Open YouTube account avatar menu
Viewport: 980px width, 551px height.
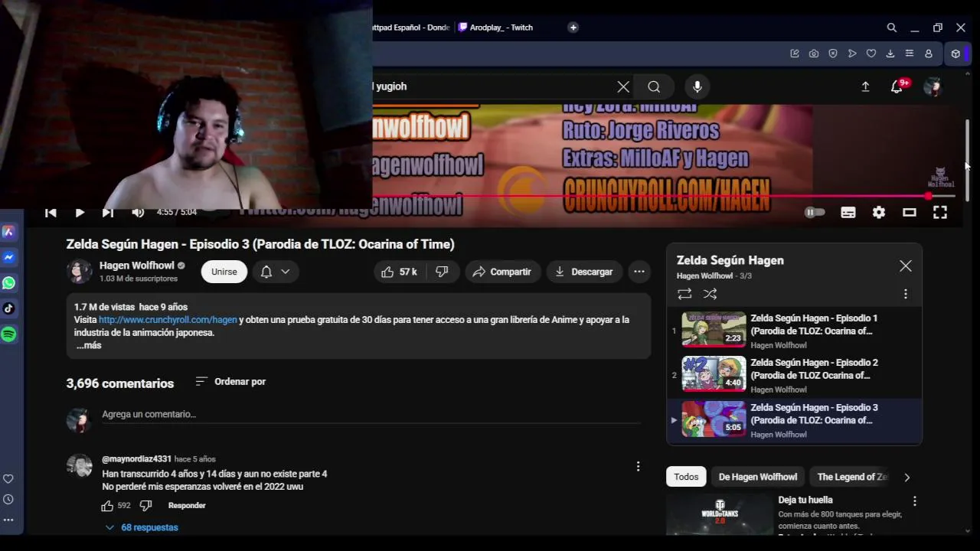click(932, 86)
